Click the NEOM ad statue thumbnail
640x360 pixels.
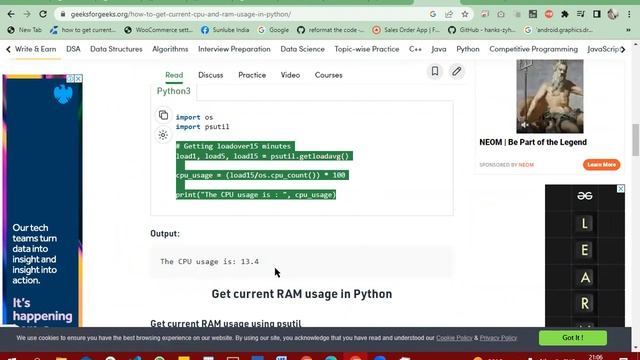click(550, 96)
